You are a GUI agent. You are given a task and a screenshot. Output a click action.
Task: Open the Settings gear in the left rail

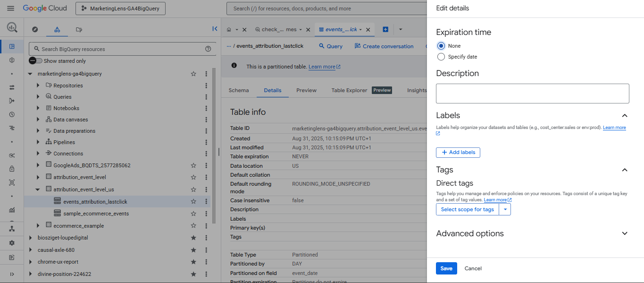tap(12, 243)
